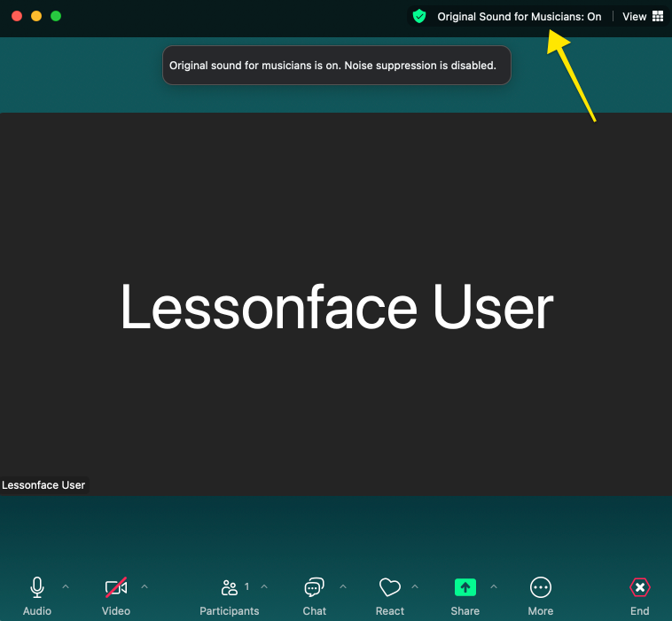Click the green encryption shield icon
The image size is (672, 621).
pyautogui.click(x=419, y=16)
